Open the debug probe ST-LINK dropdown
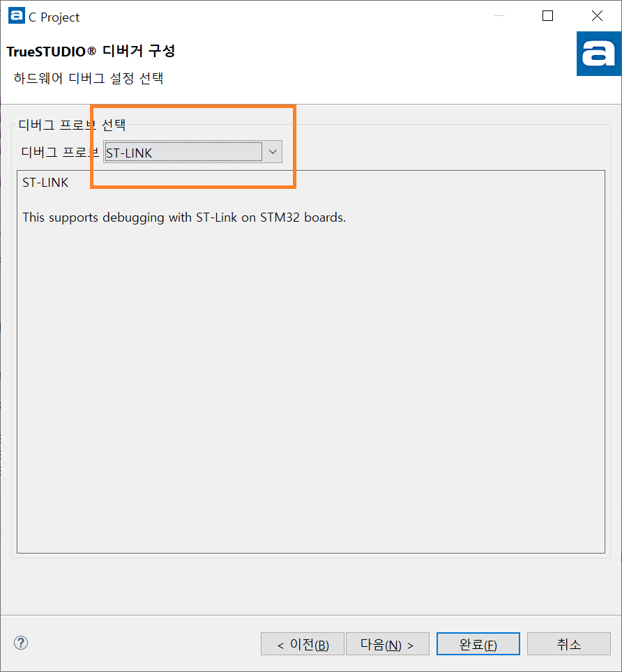This screenshot has width=622, height=672. click(192, 152)
